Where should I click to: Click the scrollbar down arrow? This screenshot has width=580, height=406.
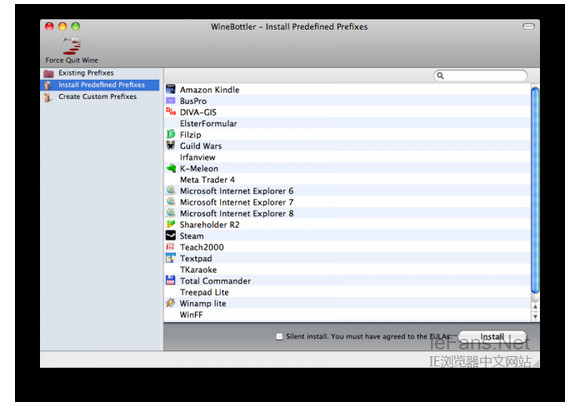click(535, 317)
